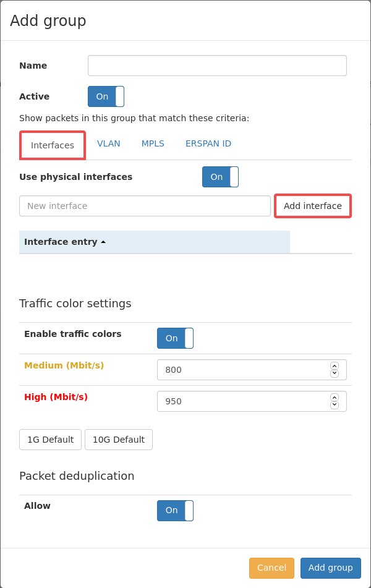371x588 pixels.
Task: Toggle the packet deduplication Allow switch
Action: tap(175, 510)
